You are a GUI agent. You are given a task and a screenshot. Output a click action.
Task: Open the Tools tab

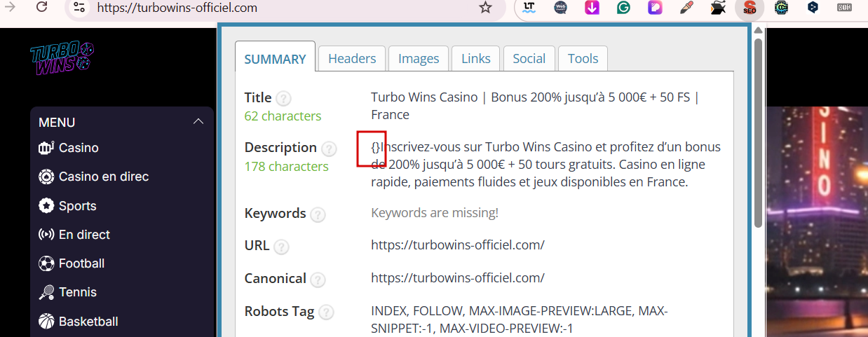click(x=583, y=59)
